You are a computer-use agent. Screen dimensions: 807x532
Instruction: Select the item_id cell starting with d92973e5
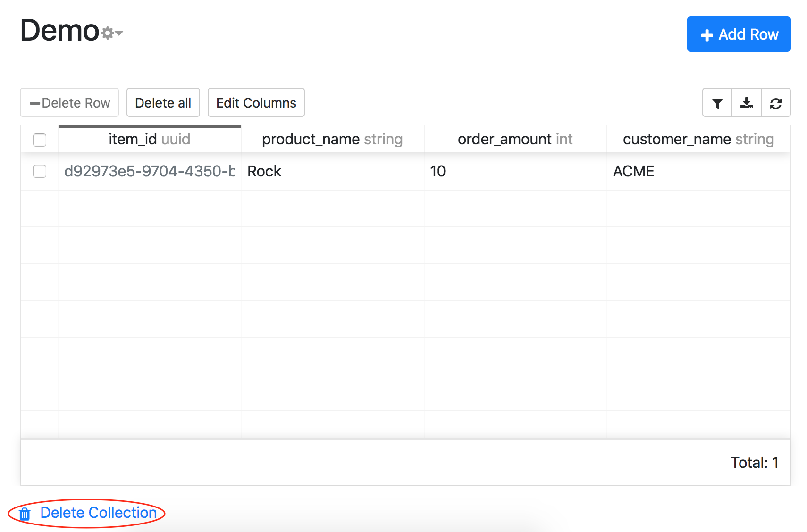coord(149,171)
